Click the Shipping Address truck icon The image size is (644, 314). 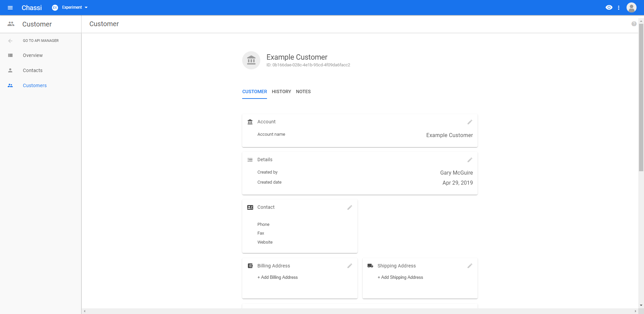[370, 266]
